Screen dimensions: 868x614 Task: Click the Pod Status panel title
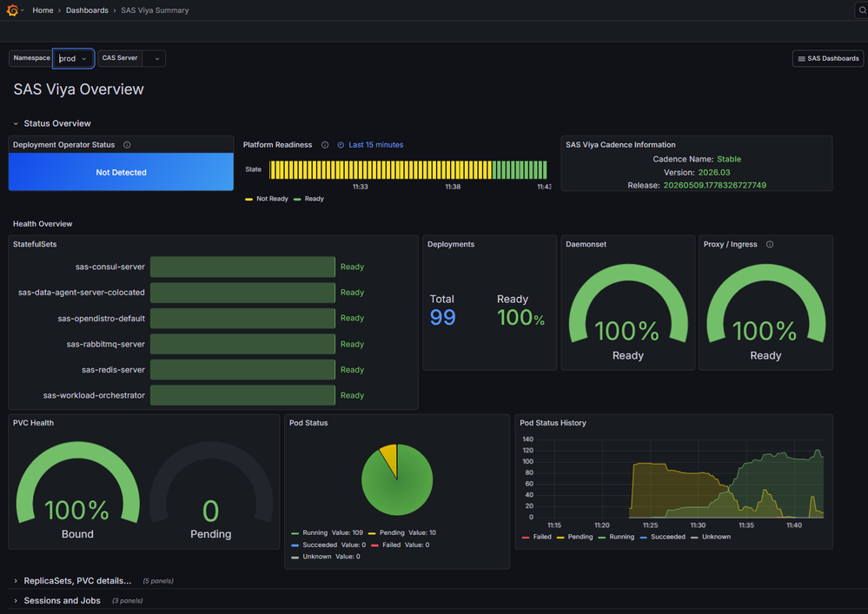tap(308, 423)
